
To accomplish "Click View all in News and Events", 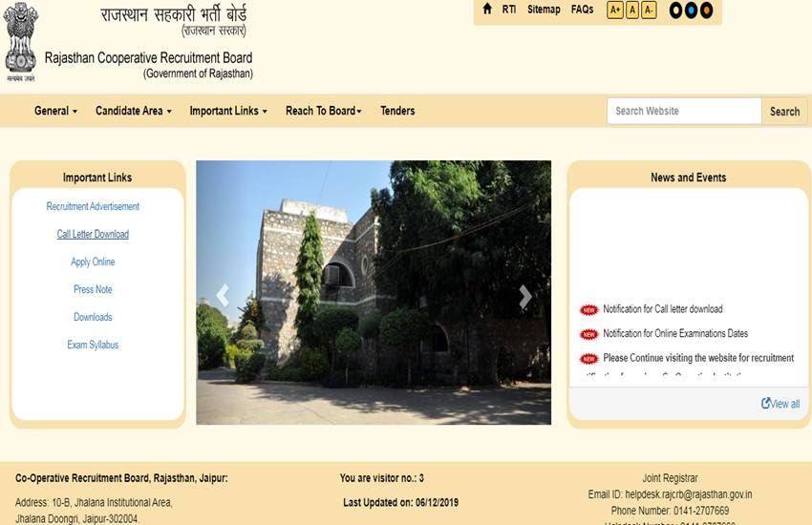I will pyautogui.click(x=780, y=404).
